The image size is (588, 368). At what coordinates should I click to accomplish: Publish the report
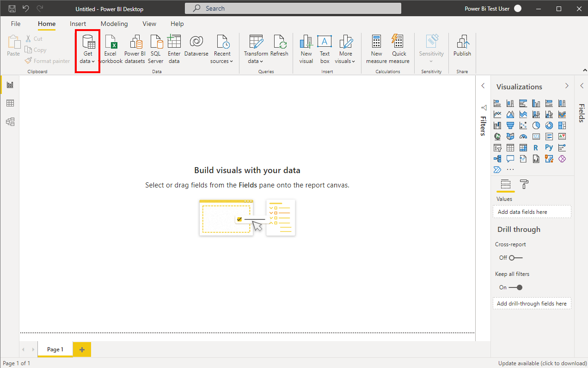[x=462, y=43]
